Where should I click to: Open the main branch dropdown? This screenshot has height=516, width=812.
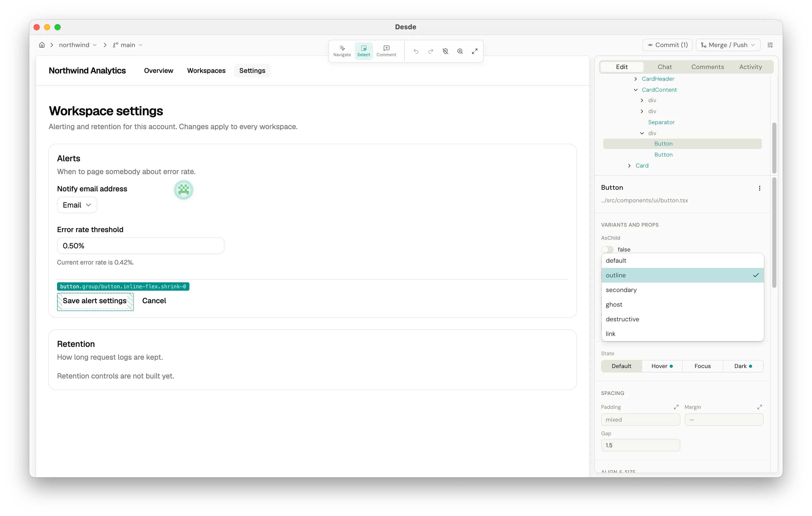tap(127, 45)
